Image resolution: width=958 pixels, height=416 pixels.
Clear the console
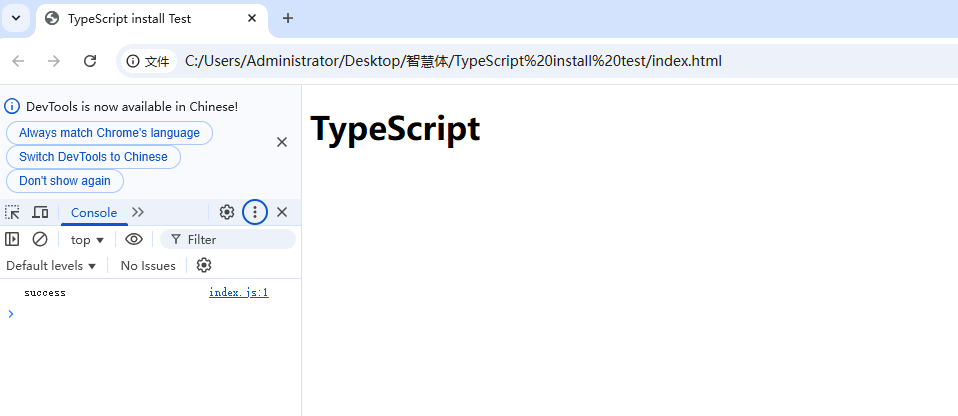pyautogui.click(x=40, y=239)
